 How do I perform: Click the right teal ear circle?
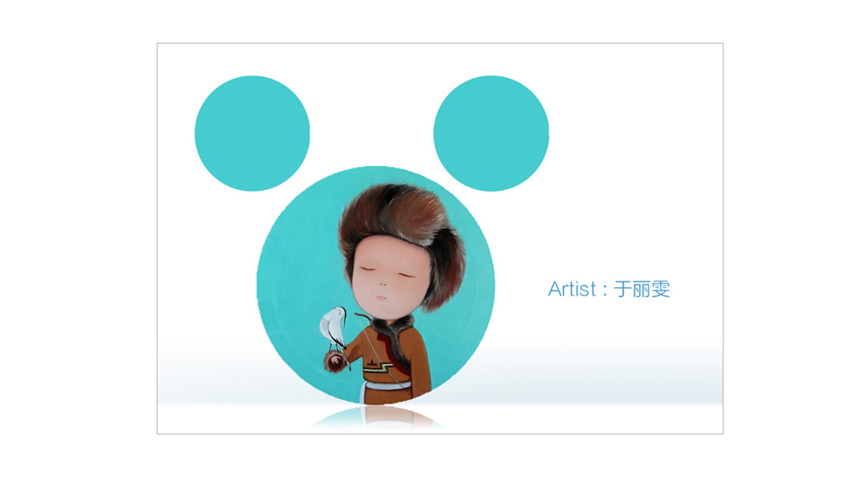(491, 133)
